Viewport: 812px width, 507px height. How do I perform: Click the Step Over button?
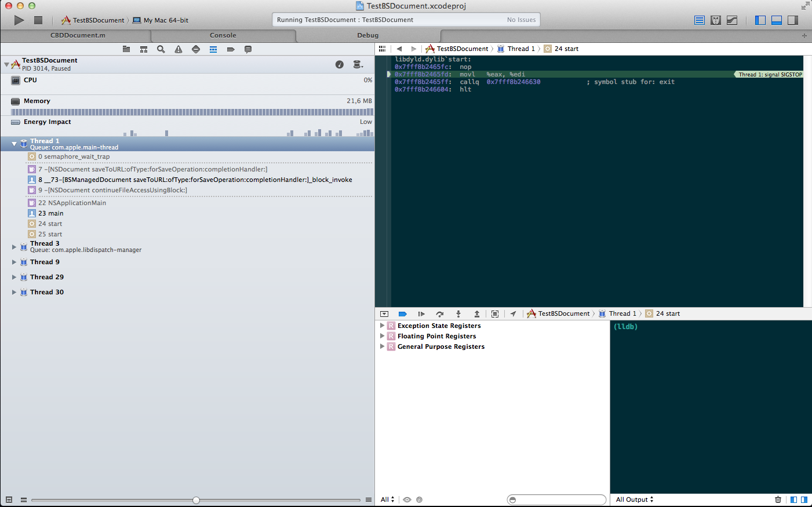[x=440, y=314]
